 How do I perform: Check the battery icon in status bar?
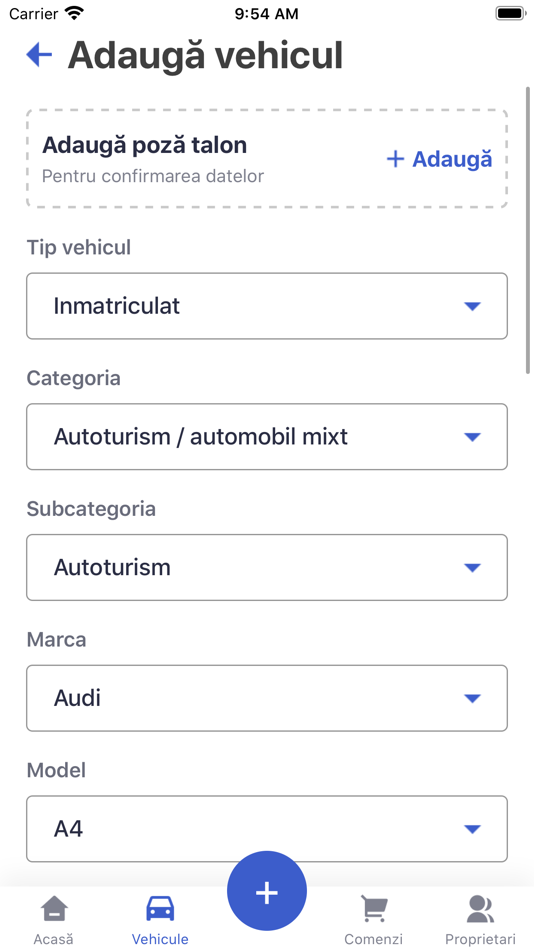(x=510, y=13)
